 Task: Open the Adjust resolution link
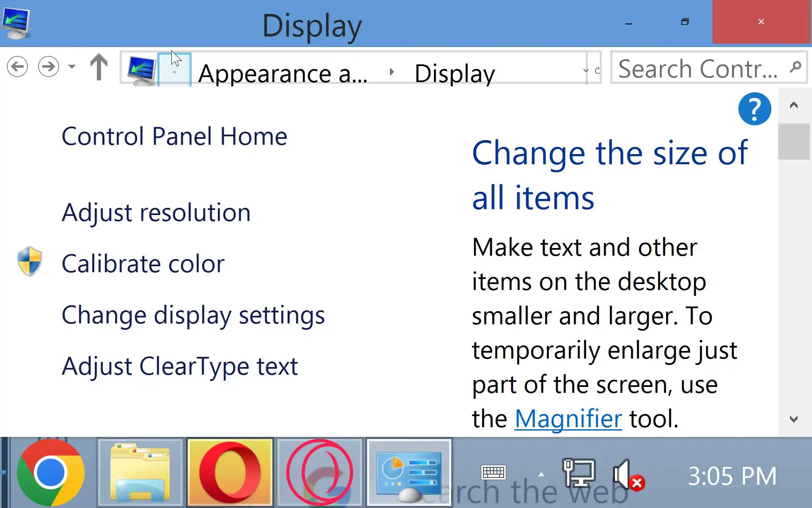[x=156, y=213]
